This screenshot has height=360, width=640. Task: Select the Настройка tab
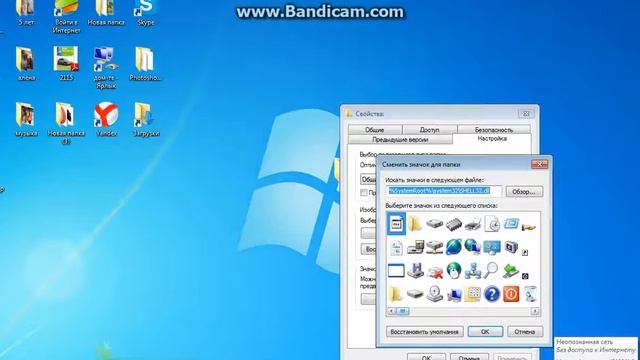pos(492,139)
